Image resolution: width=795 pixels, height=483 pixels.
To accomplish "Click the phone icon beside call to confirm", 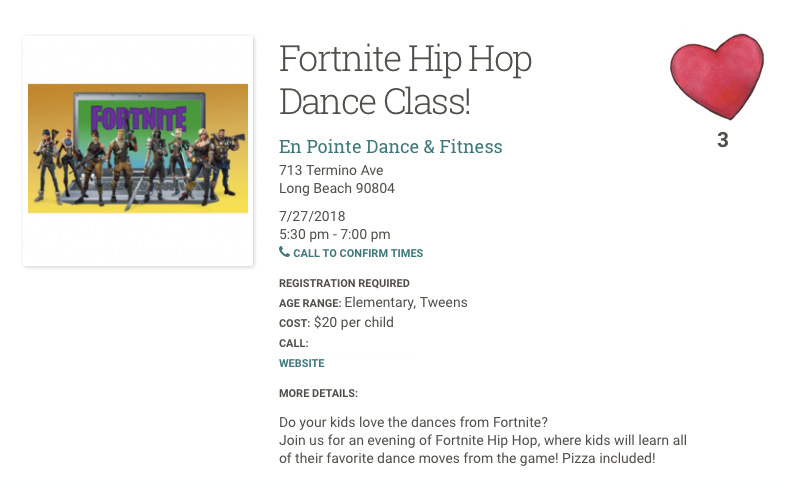I will point(284,252).
